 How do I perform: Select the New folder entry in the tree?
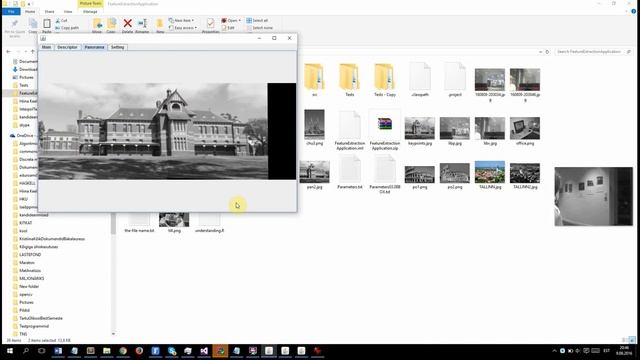point(29,287)
